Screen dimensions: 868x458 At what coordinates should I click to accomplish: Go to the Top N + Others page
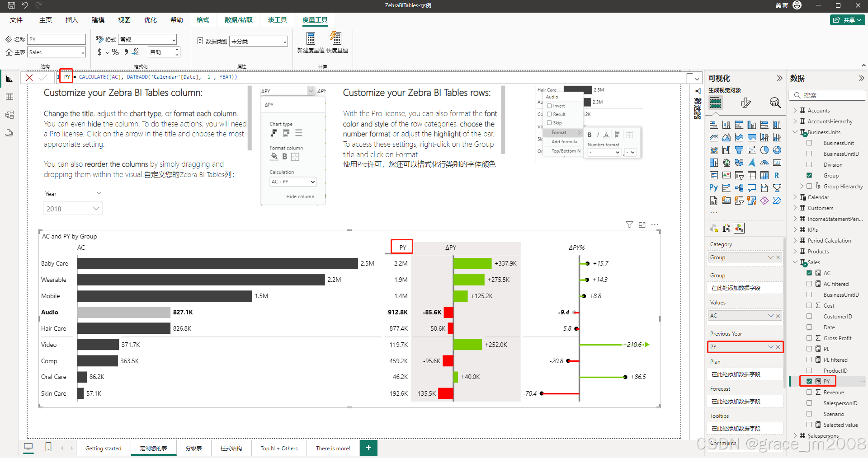279,449
